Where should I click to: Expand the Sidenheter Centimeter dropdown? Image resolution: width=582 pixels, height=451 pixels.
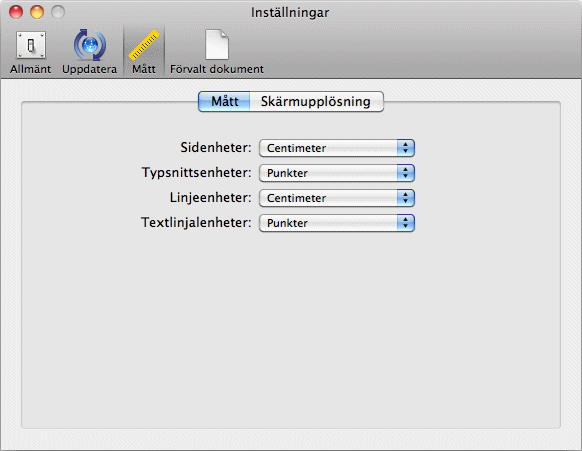(337, 148)
